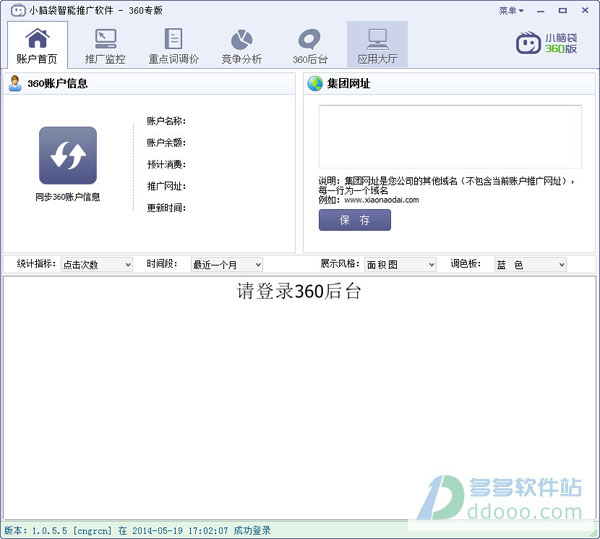600x539 pixels.
Task: Open the 时间段 dropdown showing 最近一个月
Action: [227, 264]
